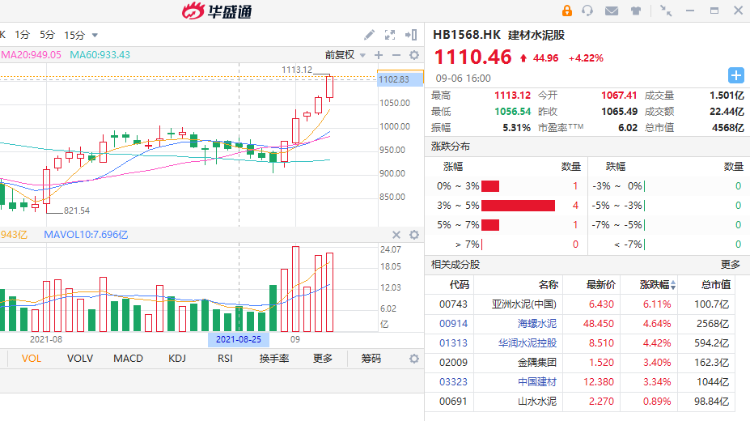Switch to the MACD indicator tab
The image size is (750, 421).
coord(128,358)
